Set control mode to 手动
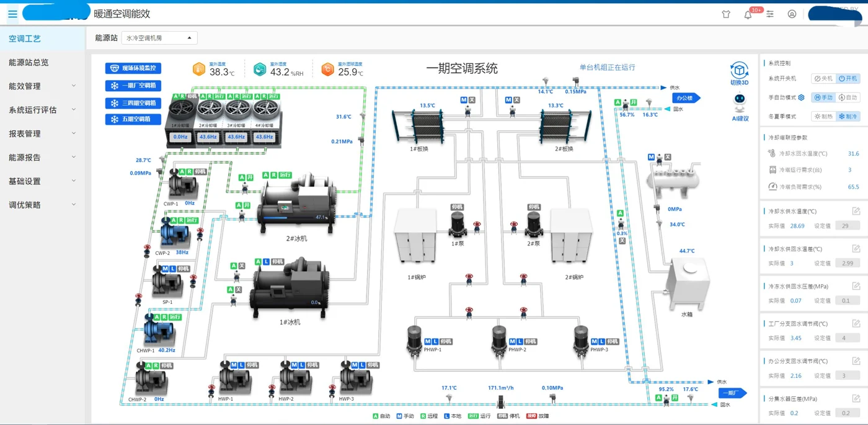This screenshot has width=868, height=425. 823,97
